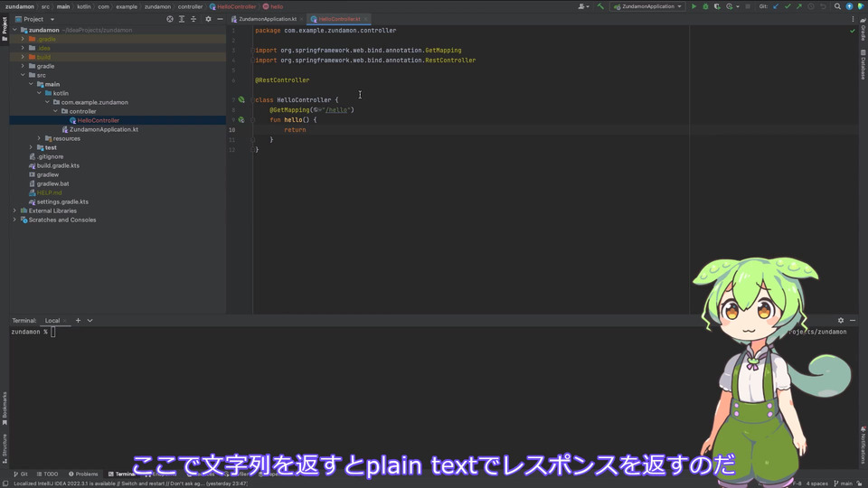868x488 pixels.
Task: Click the Git commit checkmark icon
Action: (788, 6)
